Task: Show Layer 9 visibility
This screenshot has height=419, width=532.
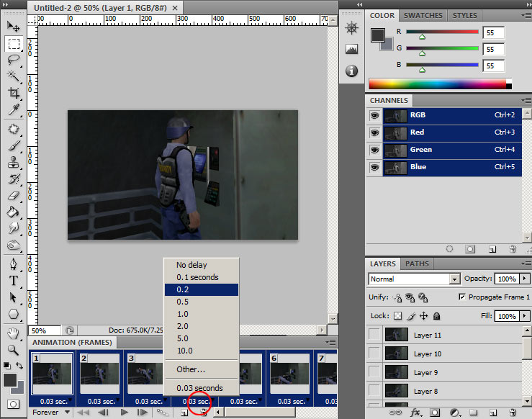Action: click(x=374, y=372)
